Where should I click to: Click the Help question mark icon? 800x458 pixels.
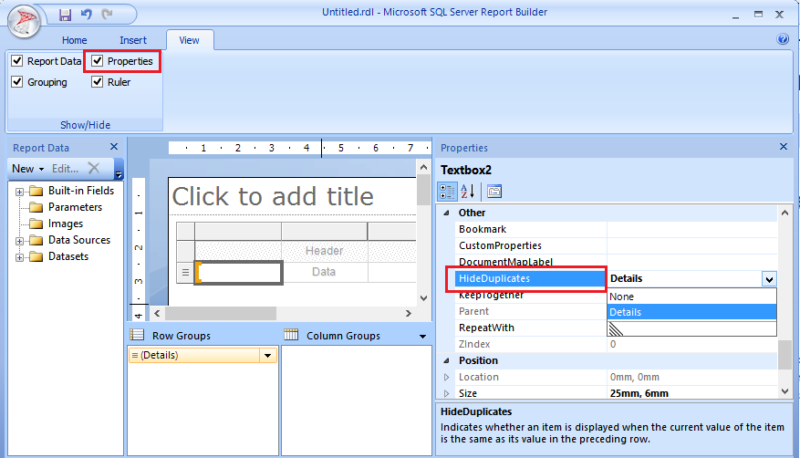point(783,39)
